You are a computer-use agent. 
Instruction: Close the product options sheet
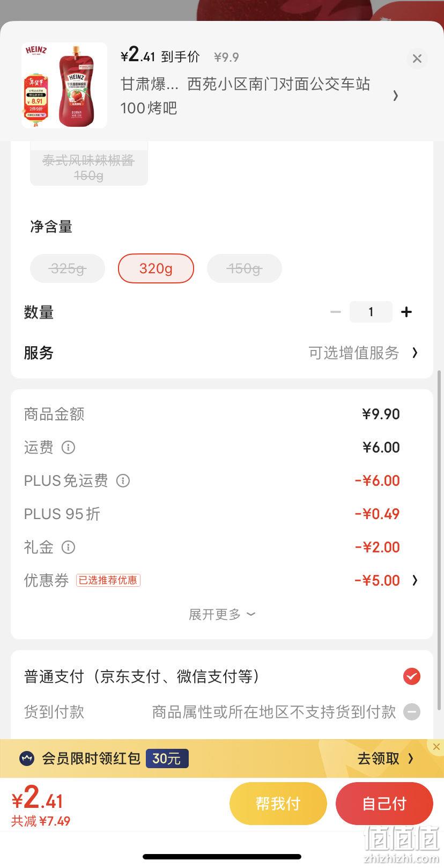pyautogui.click(x=417, y=59)
